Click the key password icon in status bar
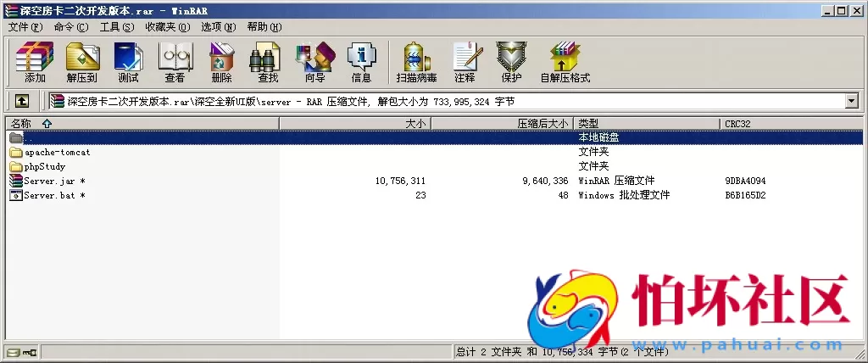 tap(30, 352)
